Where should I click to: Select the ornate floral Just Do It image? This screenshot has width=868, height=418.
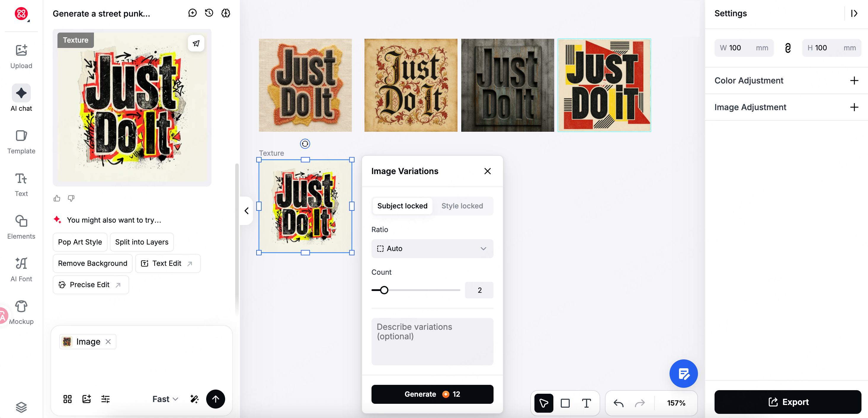point(411,85)
